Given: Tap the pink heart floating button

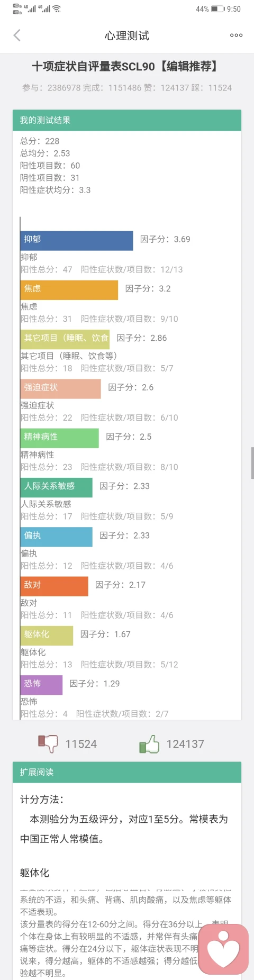Looking at the screenshot, I should [x=223, y=949].
